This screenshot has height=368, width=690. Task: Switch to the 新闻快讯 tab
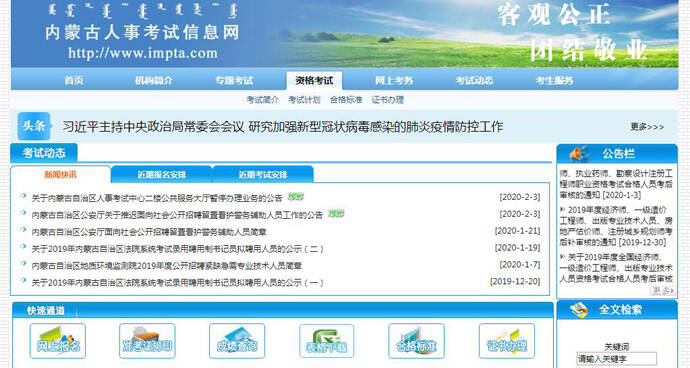60,174
